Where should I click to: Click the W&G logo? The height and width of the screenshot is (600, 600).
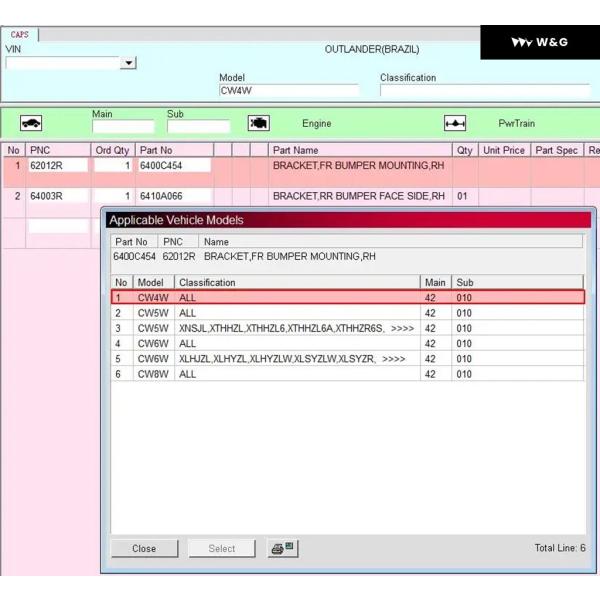pyautogui.click(x=539, y=42)
